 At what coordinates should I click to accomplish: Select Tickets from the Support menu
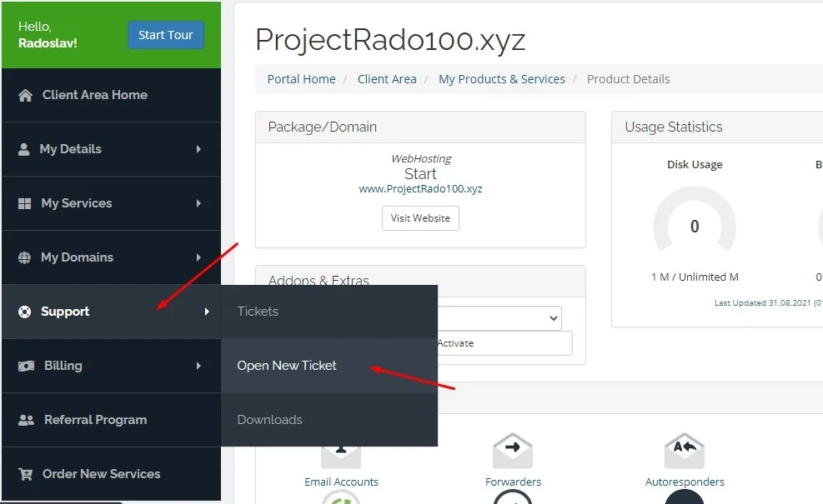(258, 311)
